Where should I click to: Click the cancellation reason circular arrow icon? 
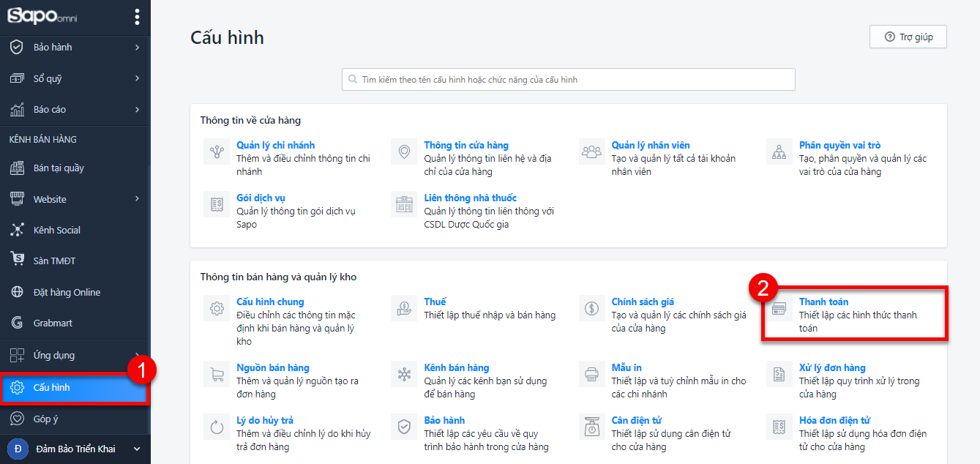[217, 427]
